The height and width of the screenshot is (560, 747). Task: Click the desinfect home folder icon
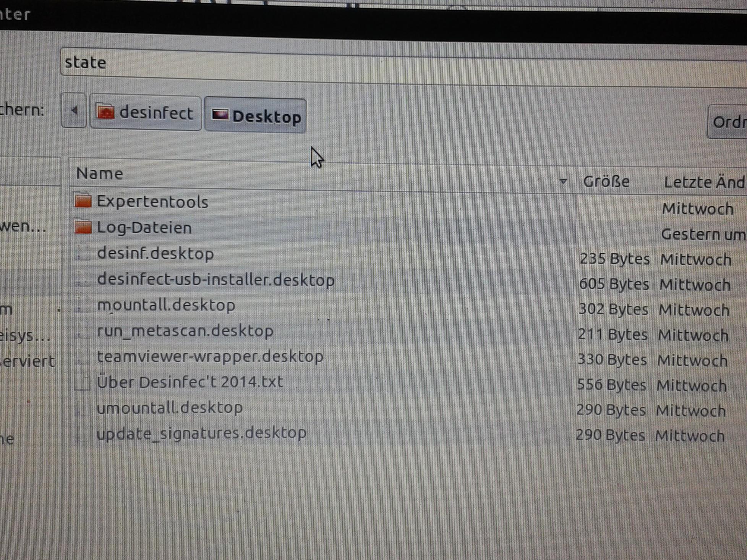(105, 112)
